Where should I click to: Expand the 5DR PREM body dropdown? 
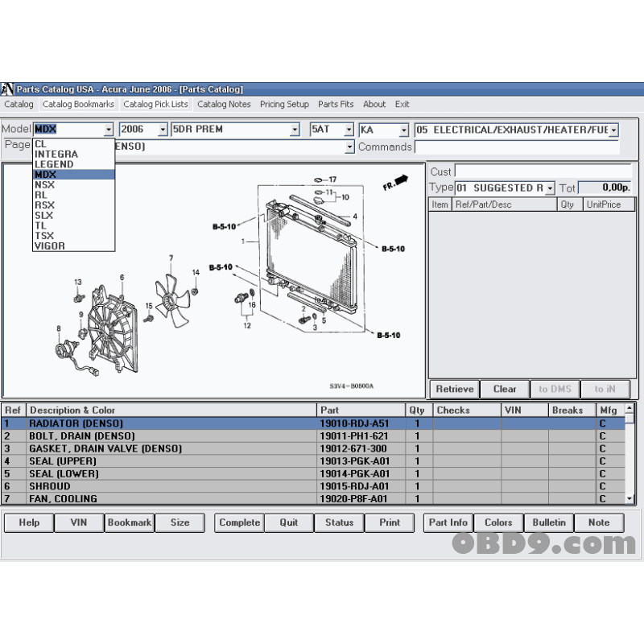click(x=295, y=130)
